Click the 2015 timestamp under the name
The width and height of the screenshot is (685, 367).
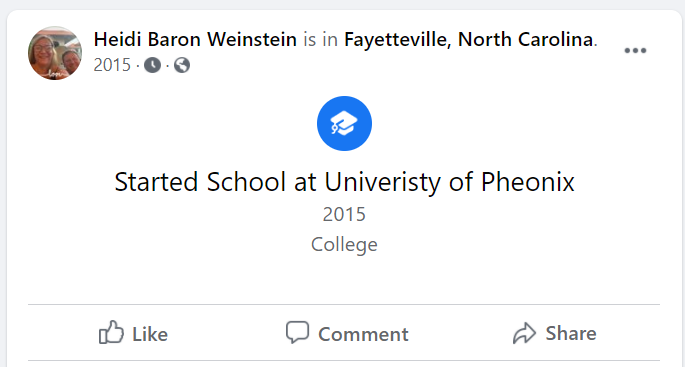tap(112, 65)
